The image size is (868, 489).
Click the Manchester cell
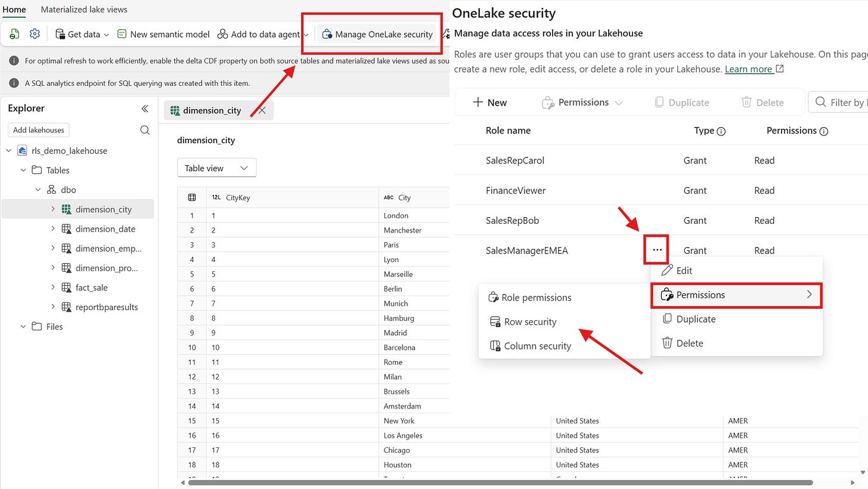(414, 230)
